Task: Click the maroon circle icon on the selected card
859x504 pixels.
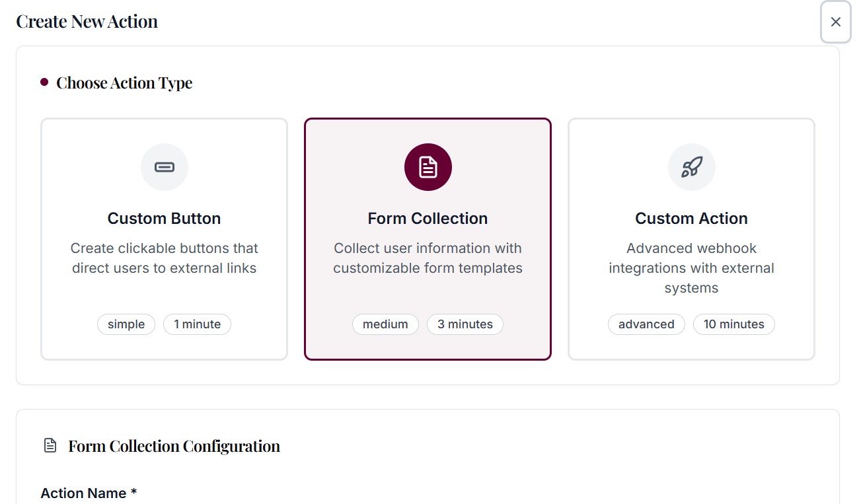Action: coord(428,167)
